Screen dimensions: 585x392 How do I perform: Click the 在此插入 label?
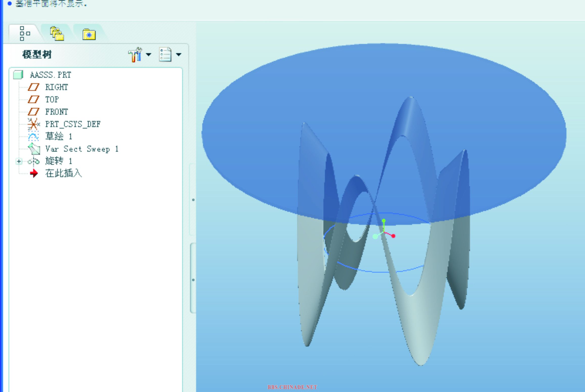tap(63, 173)
